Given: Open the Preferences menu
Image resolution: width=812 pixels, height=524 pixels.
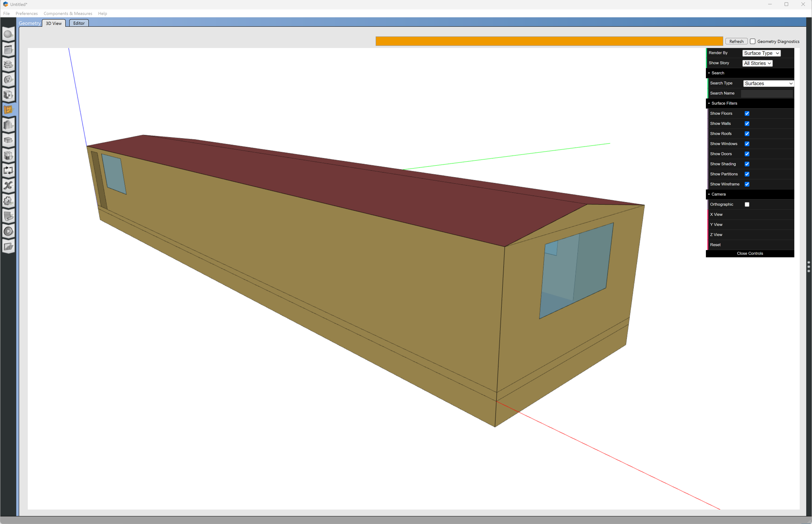Looking at the screenshot, I should coord(27,13).
